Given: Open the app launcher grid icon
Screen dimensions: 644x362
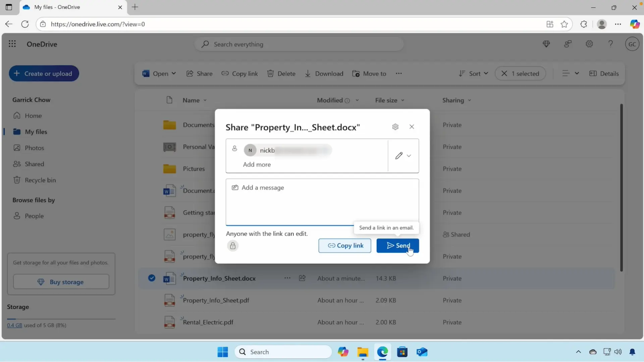Looking at the screenshot, I should (12, 44).
